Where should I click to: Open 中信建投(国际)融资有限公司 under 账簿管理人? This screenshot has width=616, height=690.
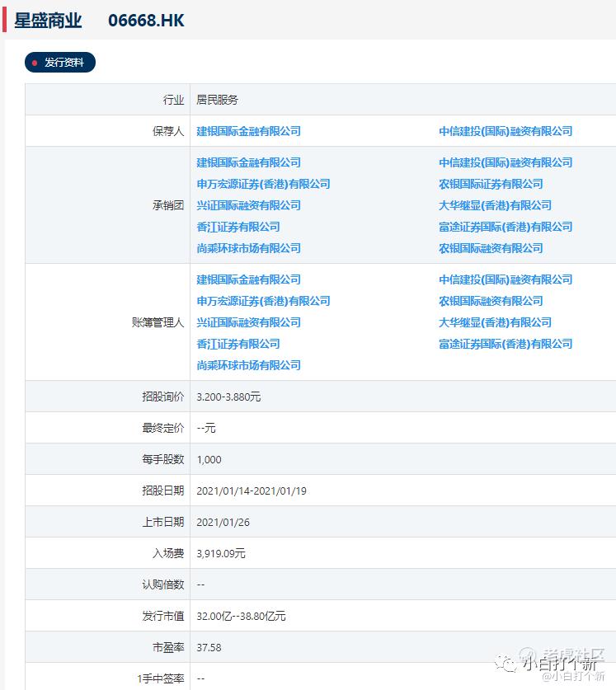tap(505, 279)
